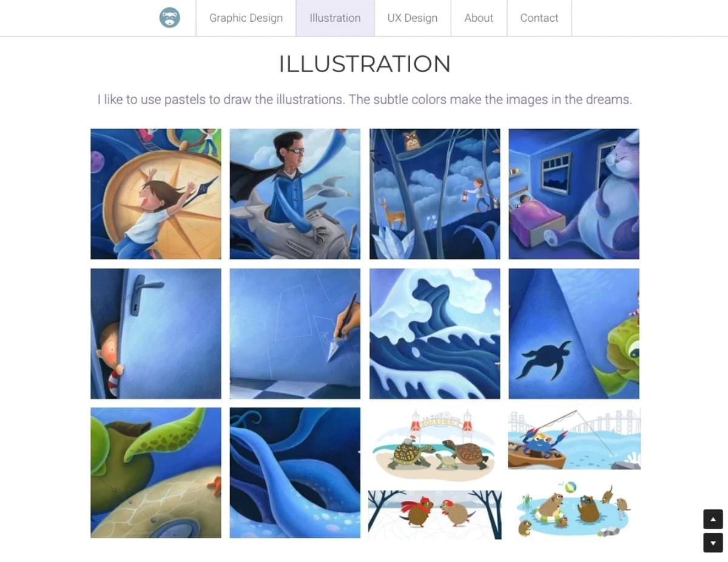The width and height of the screenshot is (728, 562).
Task: View the groundhogs swimming in pond illustration
Action: (x=574, y=508)
